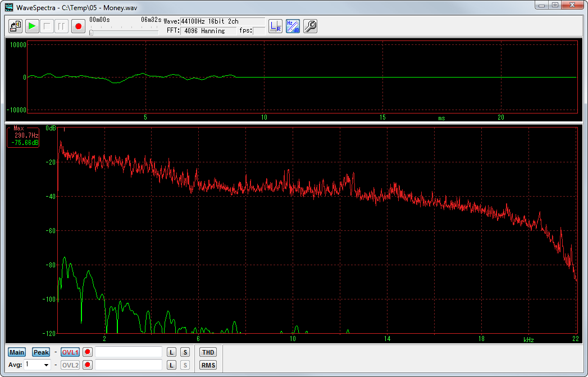Toggle the THD measurement button
Image resolution: width=588 pixels, height=377 pixels.
(x=208, y=352)
